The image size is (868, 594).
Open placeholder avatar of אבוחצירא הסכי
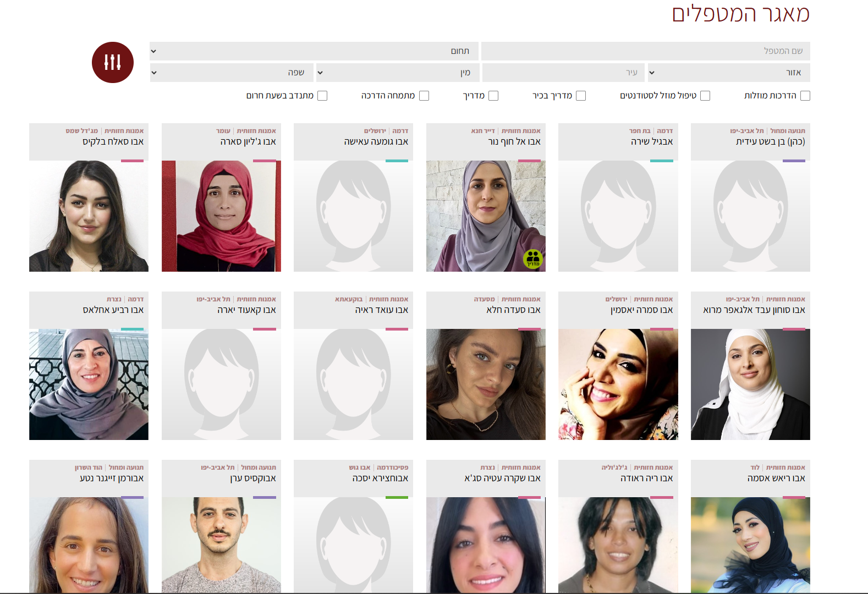tap(353, 545)
